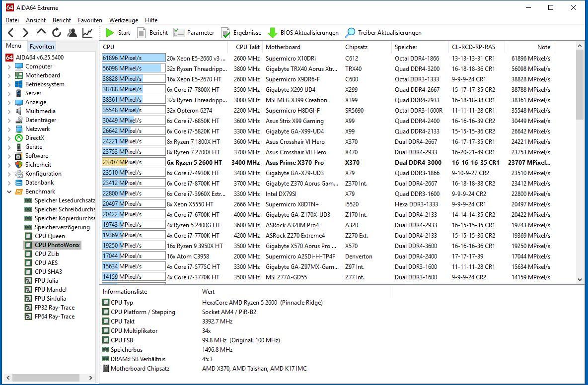Viewport: 588px width, 385px height.
Task: Switch to the Favoriten sidebar tab
Action: tap(42, 47)
